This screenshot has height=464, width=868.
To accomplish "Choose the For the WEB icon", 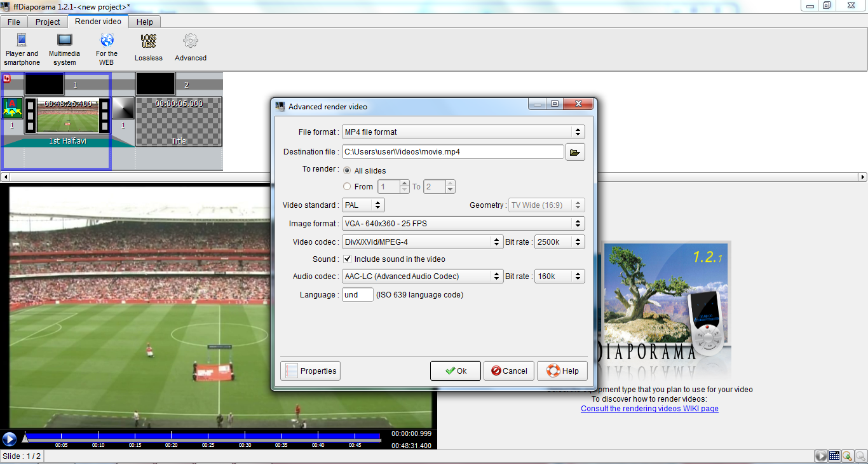I will click(x=106, y=40).
